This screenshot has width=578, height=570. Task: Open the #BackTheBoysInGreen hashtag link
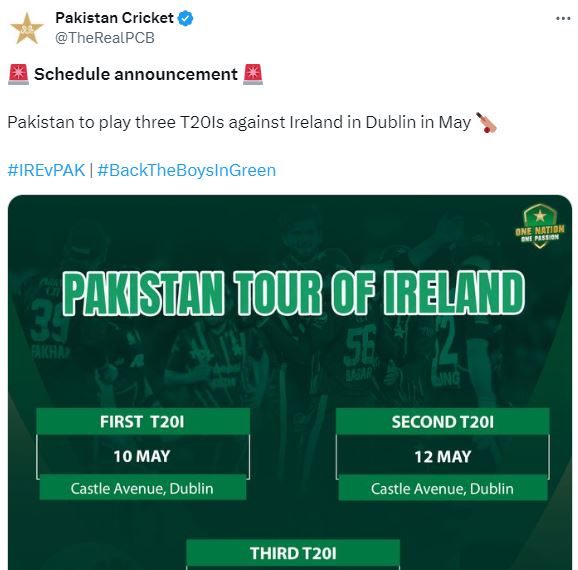[187, 170]
